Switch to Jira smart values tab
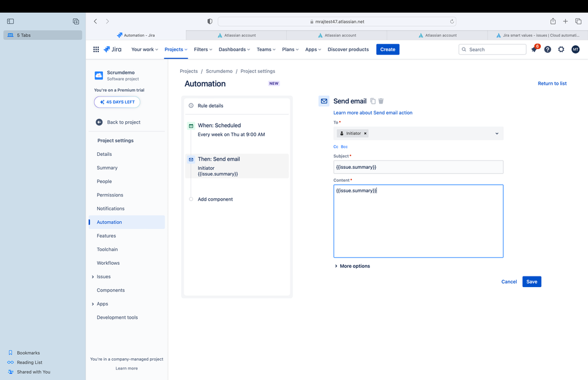This screenshot has height=380, width=588. click(537, 35)
